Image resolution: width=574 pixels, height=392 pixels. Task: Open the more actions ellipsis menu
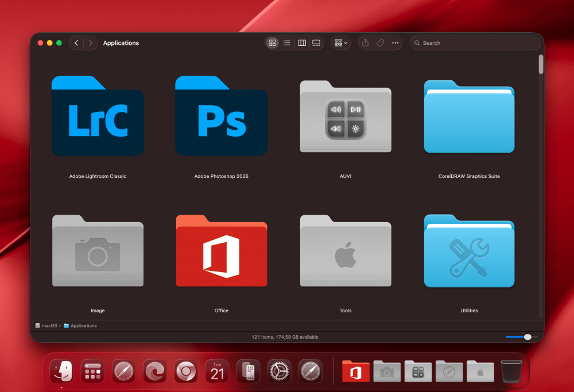tap(395, 43)
